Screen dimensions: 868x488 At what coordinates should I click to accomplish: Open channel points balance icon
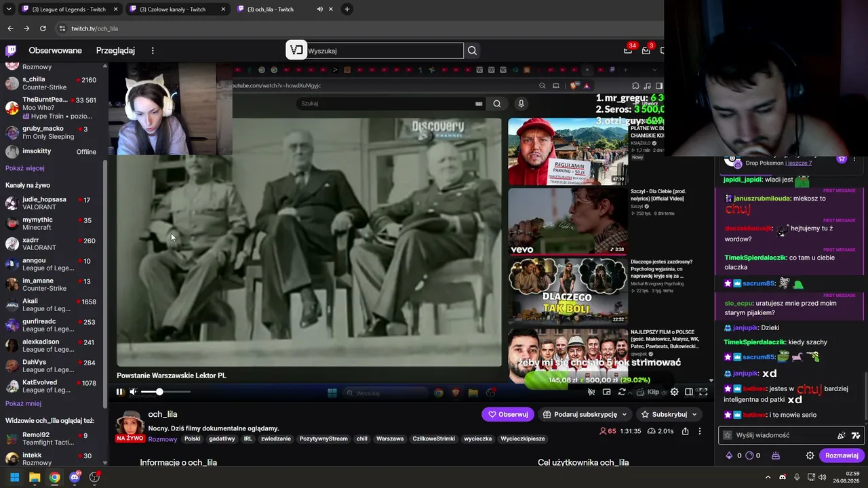tap(750, 455)
